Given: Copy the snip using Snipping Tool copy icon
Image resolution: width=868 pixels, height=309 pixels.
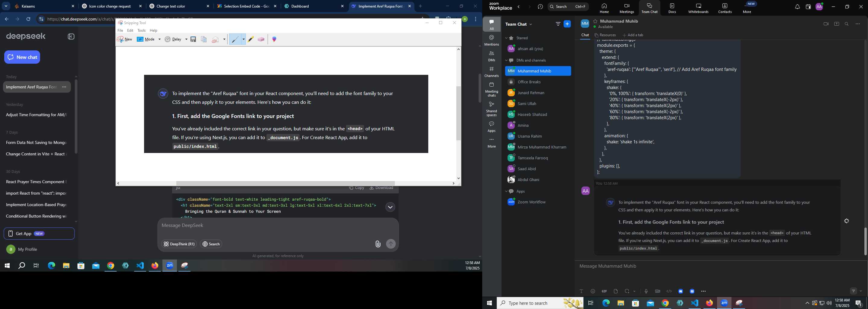Looking at the screenshot, I should (204, 40).
